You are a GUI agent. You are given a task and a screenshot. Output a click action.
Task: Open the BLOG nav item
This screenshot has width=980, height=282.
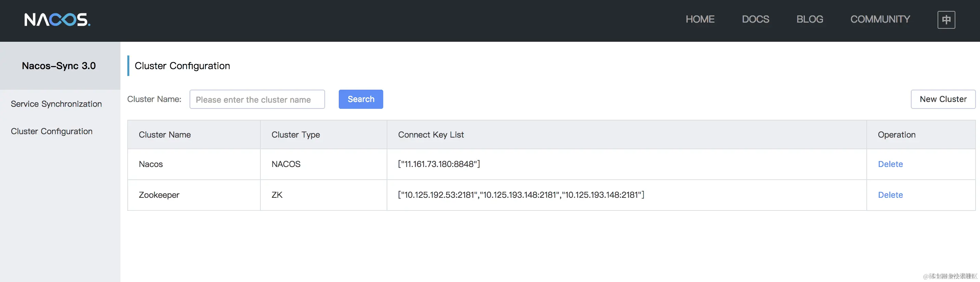810,20
